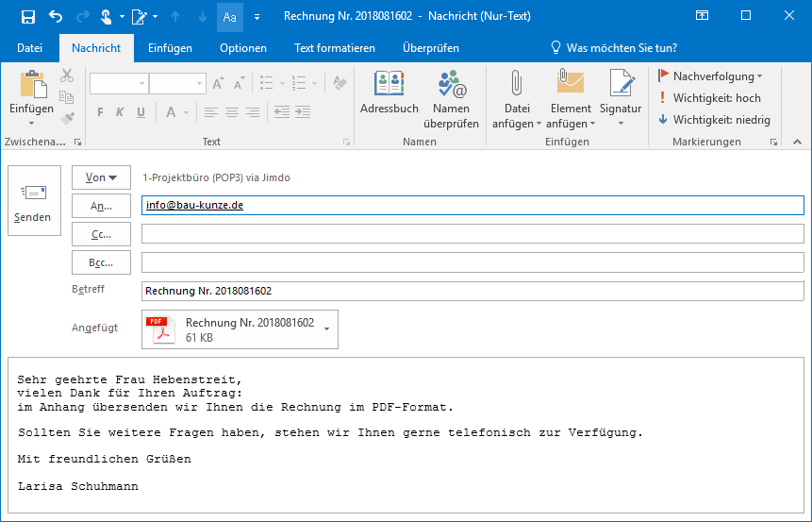Click the 'Was möchten Sie tun?' search box
812x522 pixels.
[614, 48]
